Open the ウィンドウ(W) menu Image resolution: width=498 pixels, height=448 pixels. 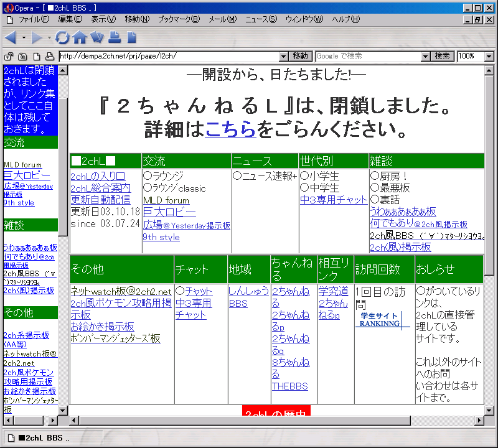click(x=304, y=19)
